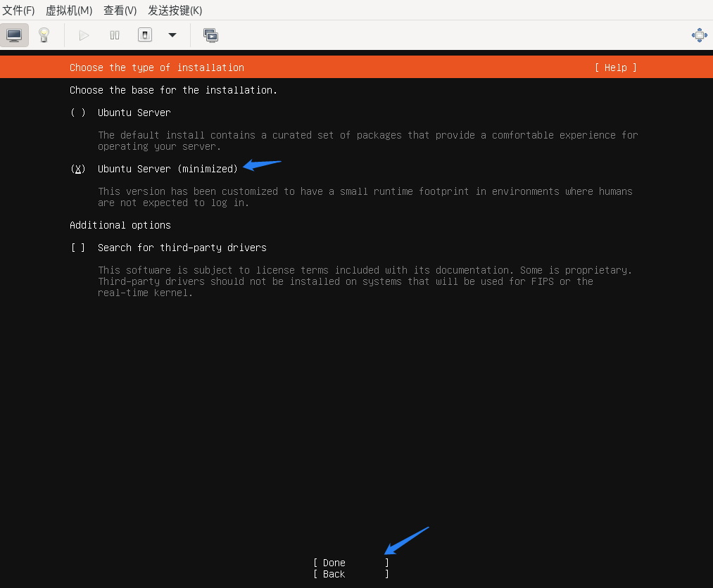
Task: Click the "Additional options" heading
Action: tap(120, 225)
